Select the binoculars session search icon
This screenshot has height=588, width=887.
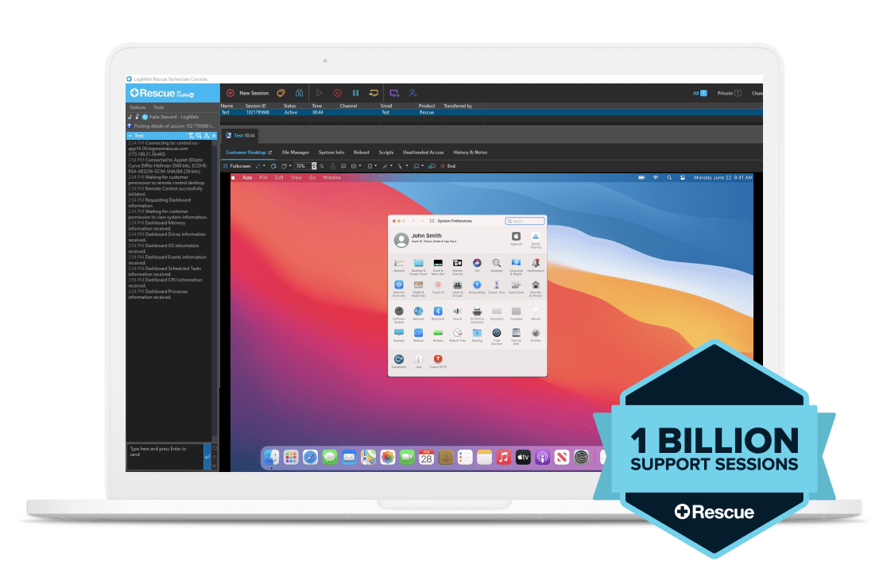(300, 93)
